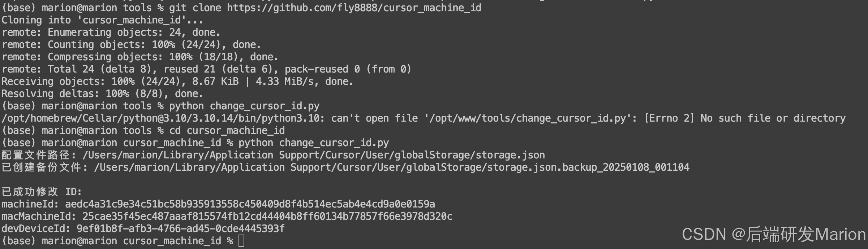Click the macMachineId hash value
Image resolution: width=868 pixels, height=249 pixels.
tap(267, 216)
